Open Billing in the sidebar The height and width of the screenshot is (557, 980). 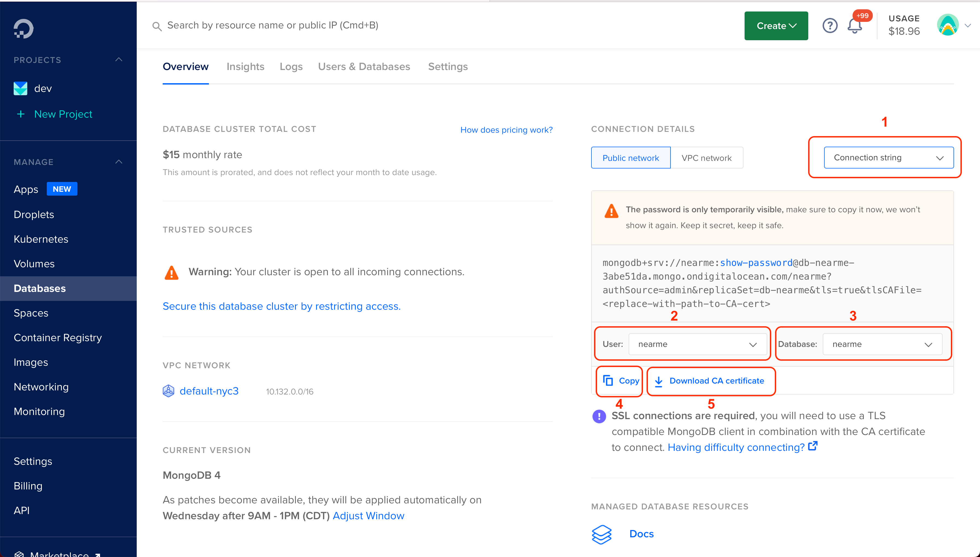pyautogui.click(x=28, y=486)
